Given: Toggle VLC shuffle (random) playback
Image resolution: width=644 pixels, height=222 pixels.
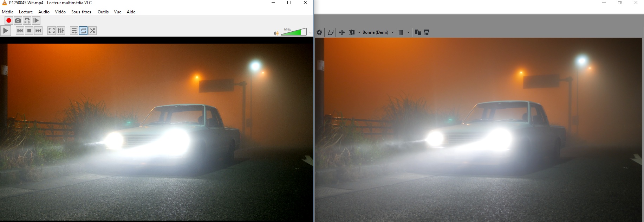Looking at the screenshot, I should tap(92, 31).
